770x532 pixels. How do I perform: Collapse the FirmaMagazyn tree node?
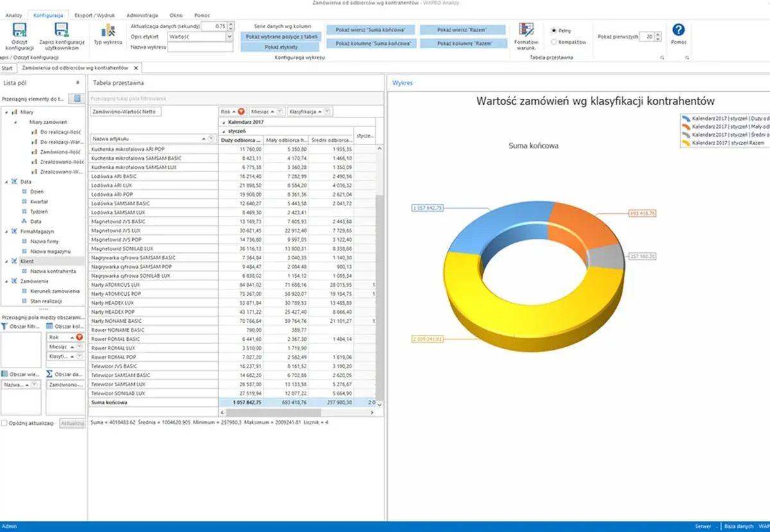7,231
